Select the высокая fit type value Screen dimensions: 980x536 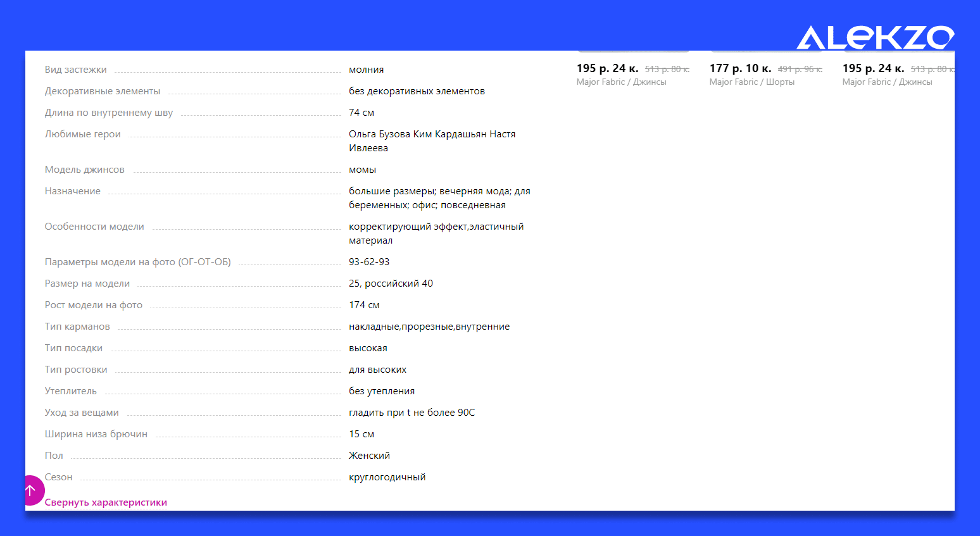tap(368, 348)
